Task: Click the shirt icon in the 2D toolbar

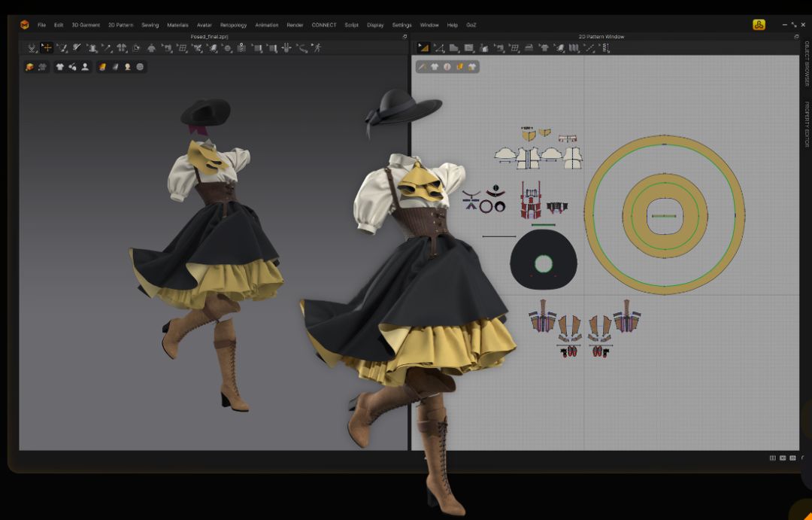Action: pos(544,47)
